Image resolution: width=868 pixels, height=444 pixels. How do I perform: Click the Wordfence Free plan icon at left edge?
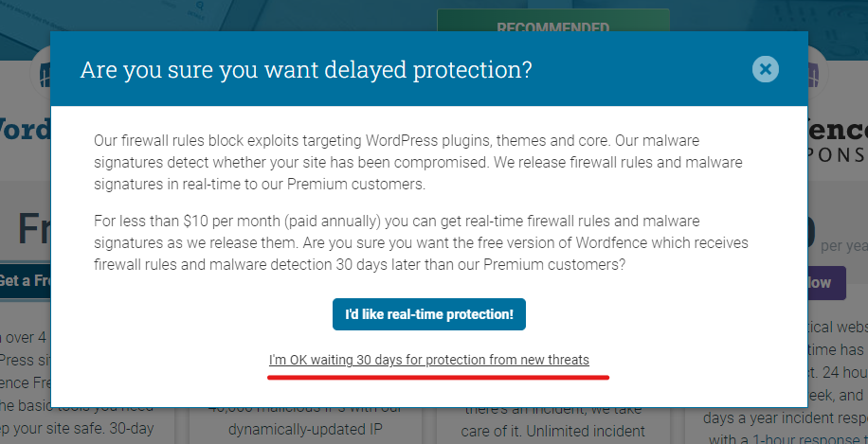[44, 74]
